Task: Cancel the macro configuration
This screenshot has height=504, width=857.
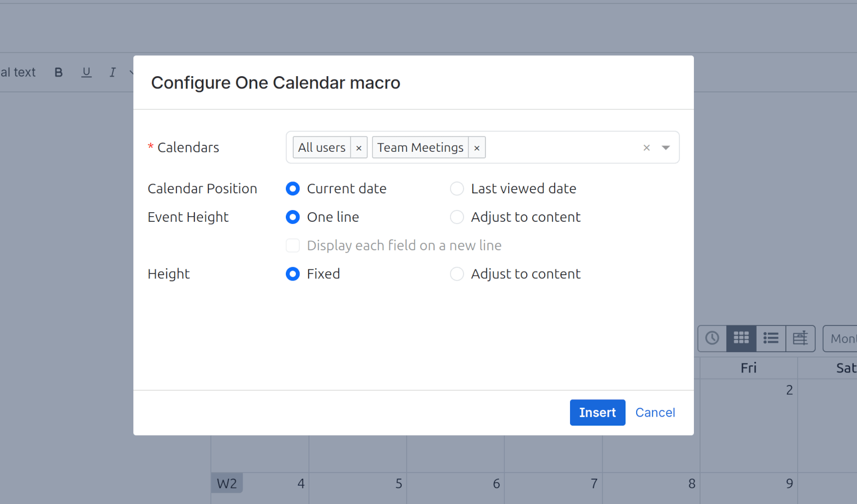Action: [x=655, y=412]
